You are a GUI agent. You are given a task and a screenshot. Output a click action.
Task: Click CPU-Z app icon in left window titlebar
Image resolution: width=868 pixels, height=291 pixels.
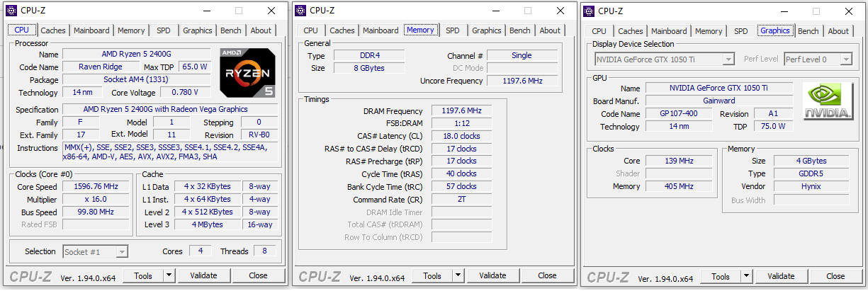click(11, 11)
